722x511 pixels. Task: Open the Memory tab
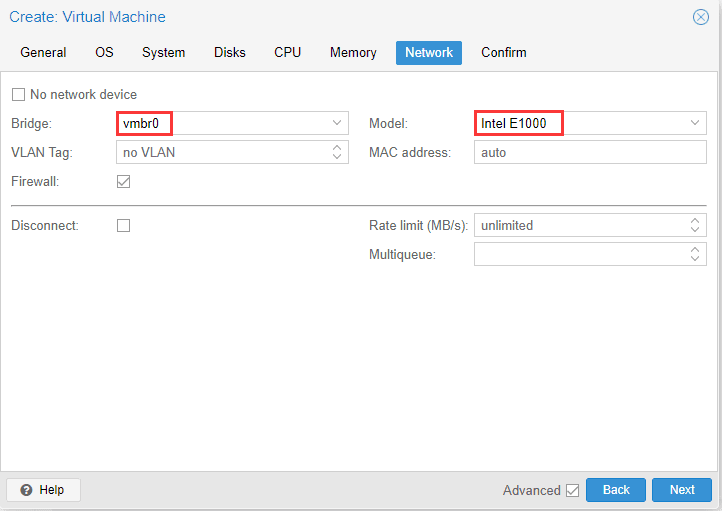(x=353, y=52)
